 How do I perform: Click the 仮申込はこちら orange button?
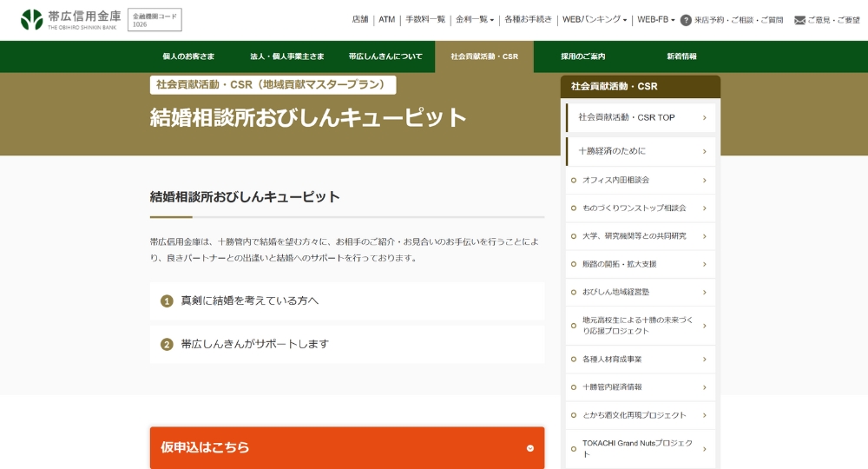pos(347,447)
